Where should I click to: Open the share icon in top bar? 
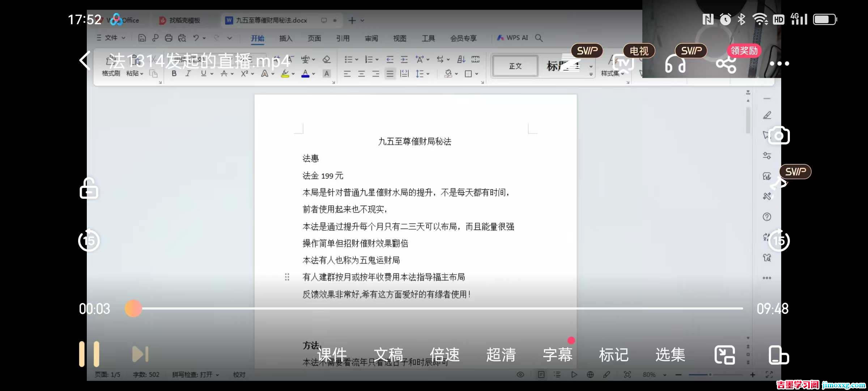(x=726, y=64)
